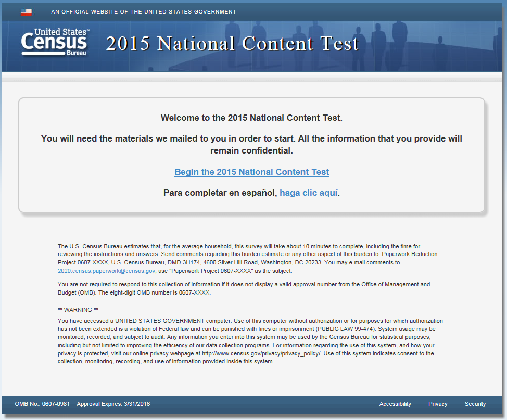Switch to Spanish via "haga clic aquí"

(309, 193)
